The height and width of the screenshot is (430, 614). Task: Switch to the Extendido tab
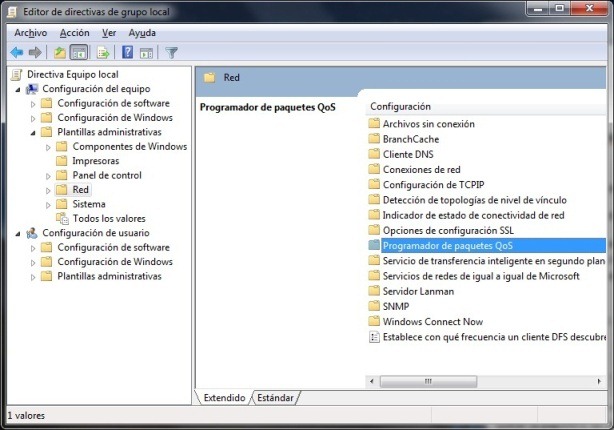click(x=224, y=398)
